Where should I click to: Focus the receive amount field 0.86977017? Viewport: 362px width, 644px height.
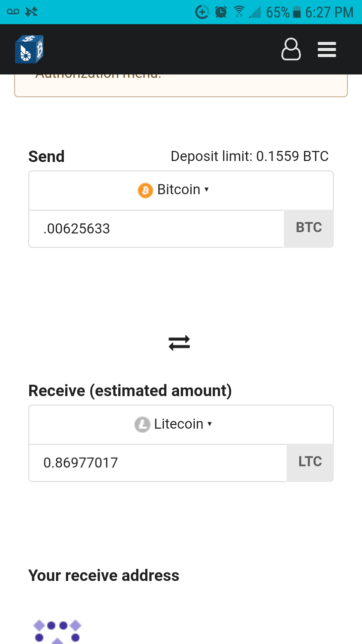(x=158, y=463)
